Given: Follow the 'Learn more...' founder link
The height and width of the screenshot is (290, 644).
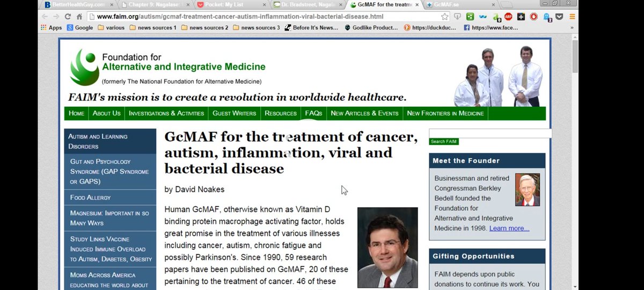Looking at the screenshot, I should (509, 228).
